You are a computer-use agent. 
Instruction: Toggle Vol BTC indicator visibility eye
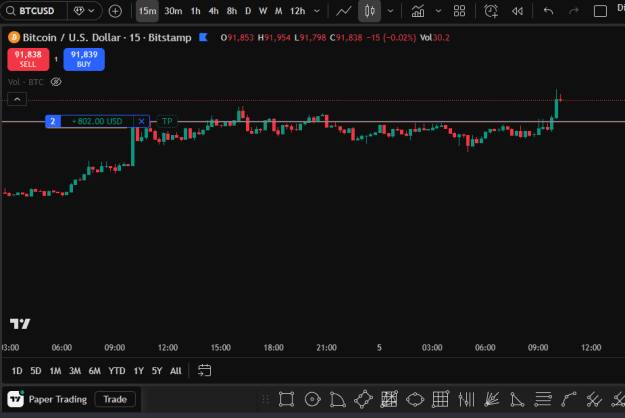click(x=56, y=82)
